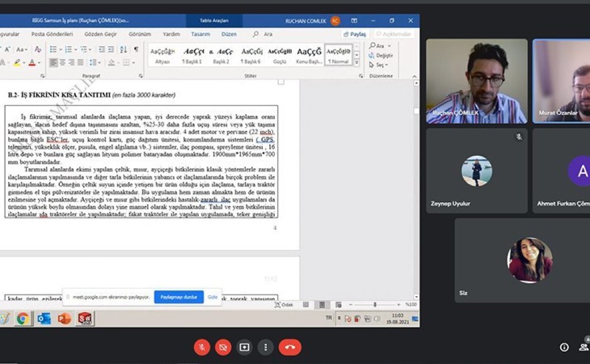
Task: Open Paragraf dialog launcher
Action: [141, 75]
